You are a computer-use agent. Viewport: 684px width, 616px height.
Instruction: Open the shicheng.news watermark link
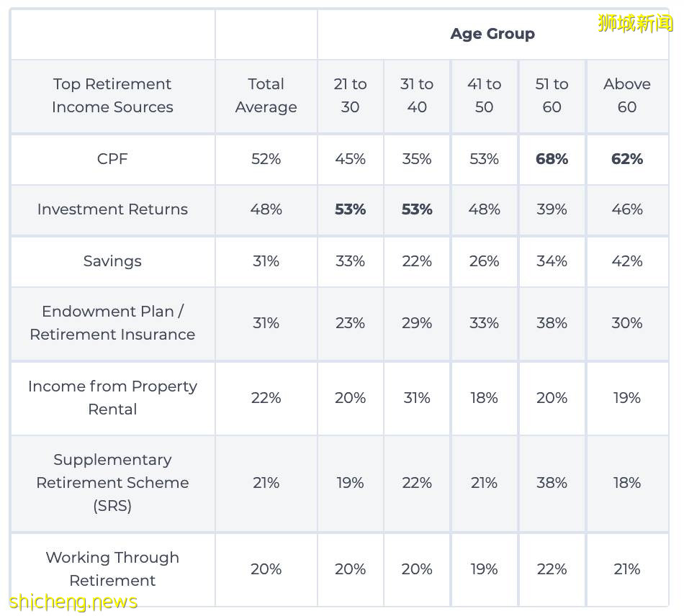pos(74,602)
